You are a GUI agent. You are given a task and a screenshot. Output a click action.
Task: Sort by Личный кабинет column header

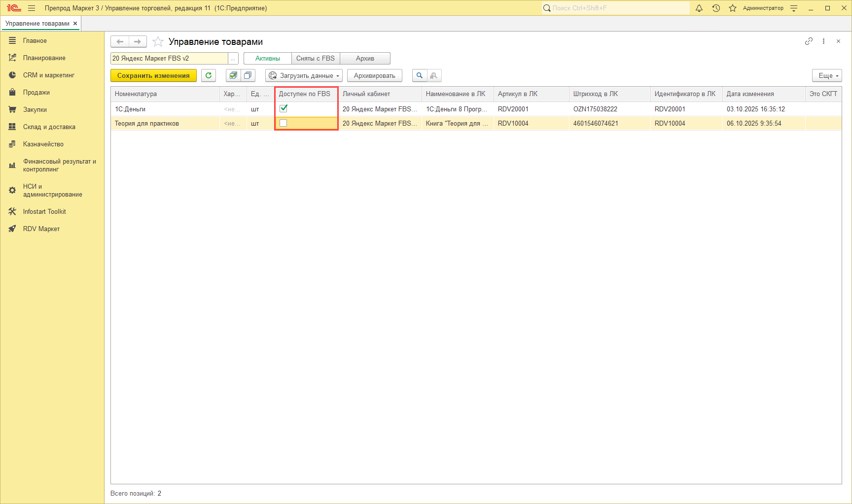[380, 94]
